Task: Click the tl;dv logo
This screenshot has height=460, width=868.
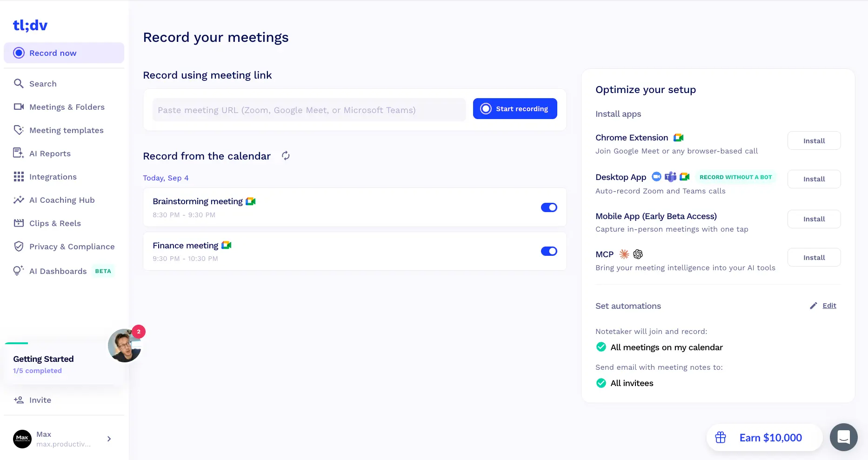Action: click(30, 25)
